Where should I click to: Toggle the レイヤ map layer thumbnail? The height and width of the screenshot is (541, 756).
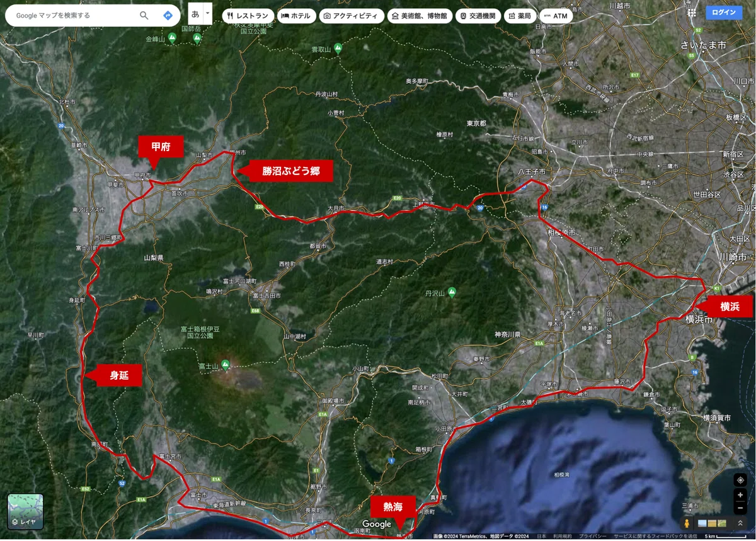(25, 511)
